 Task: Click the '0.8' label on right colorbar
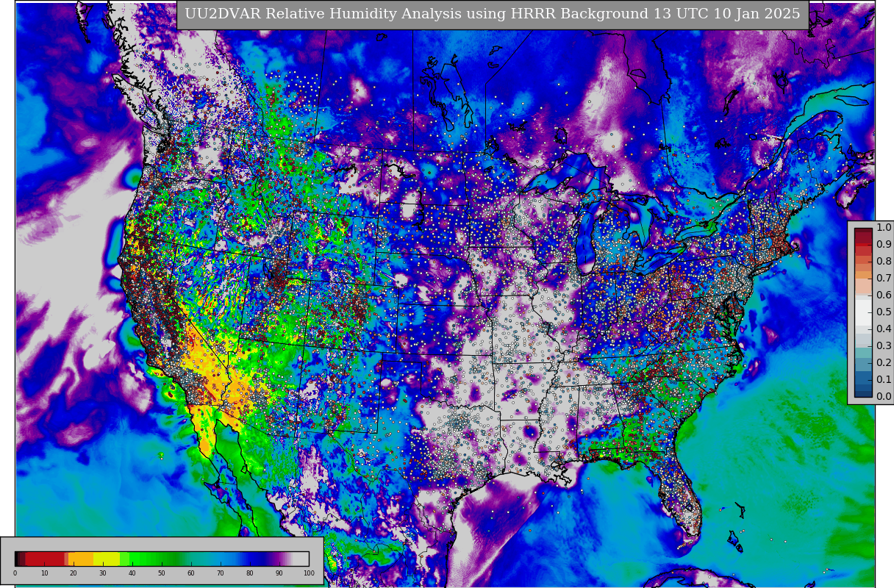point(884,262)
